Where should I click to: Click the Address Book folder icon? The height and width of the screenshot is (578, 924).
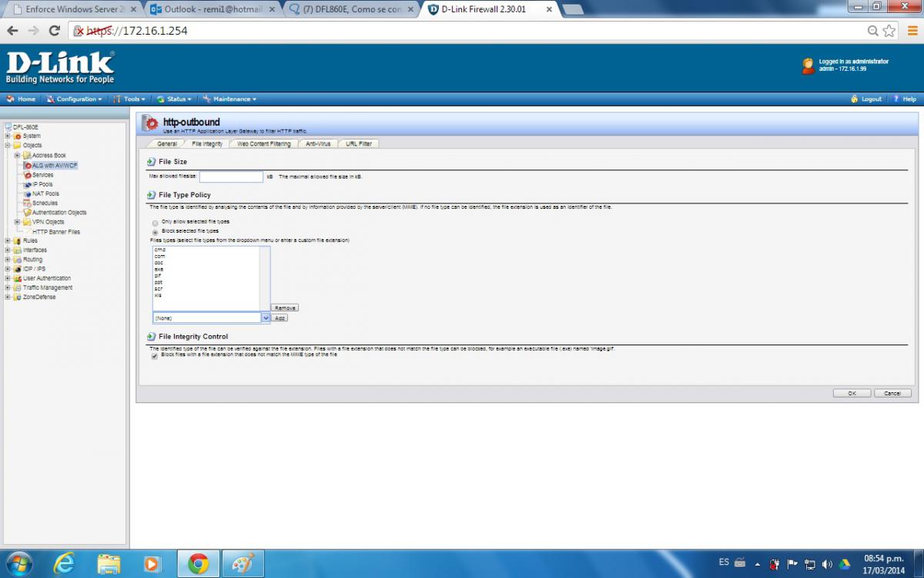27,156
